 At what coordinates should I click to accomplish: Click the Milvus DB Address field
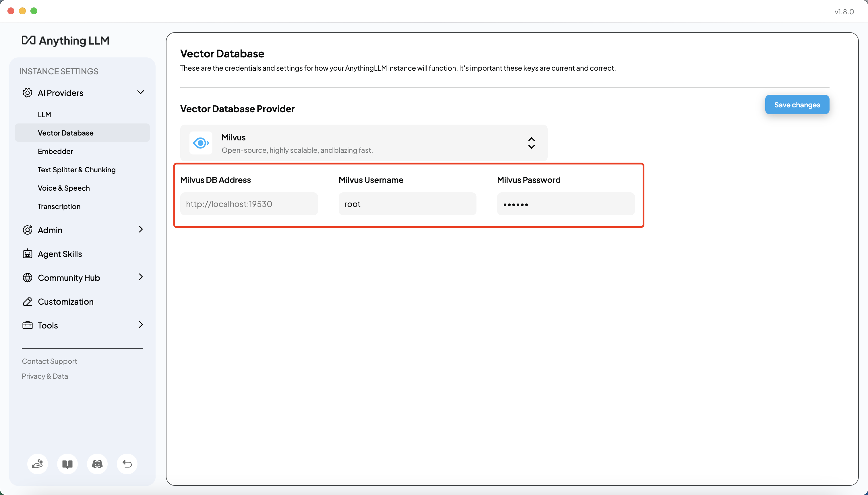tap(249, 204)
